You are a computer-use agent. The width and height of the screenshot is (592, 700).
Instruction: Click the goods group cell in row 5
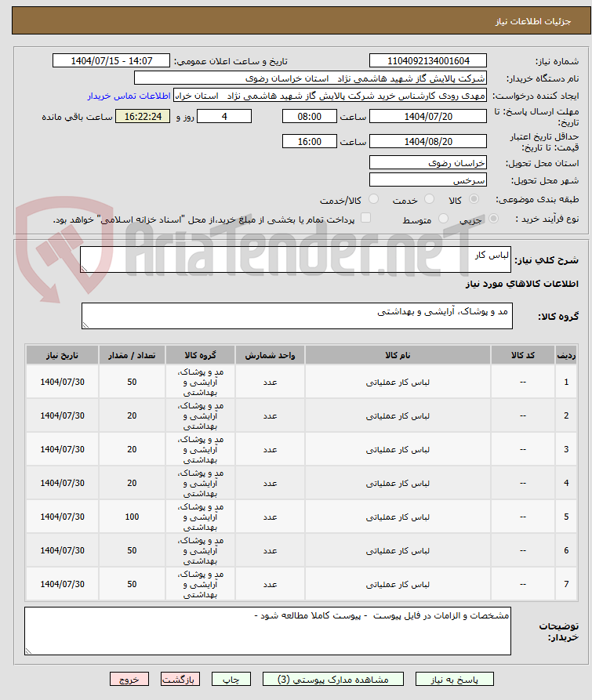coord(201,517)
